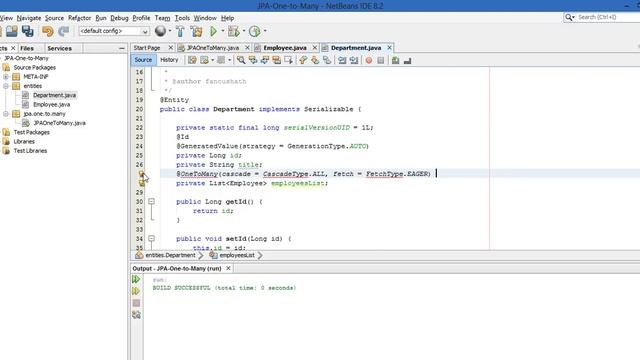Select the Source view button
Image resolution: width=640 pixels, height=360 pixels.
pyautogui.click(x=143, y=60)
